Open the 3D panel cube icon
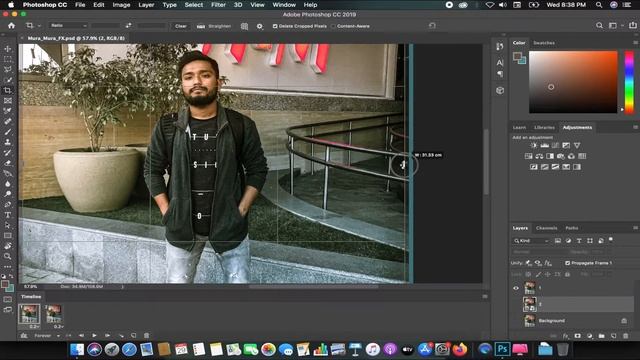640x360 pixels. [x=500, y=91]
